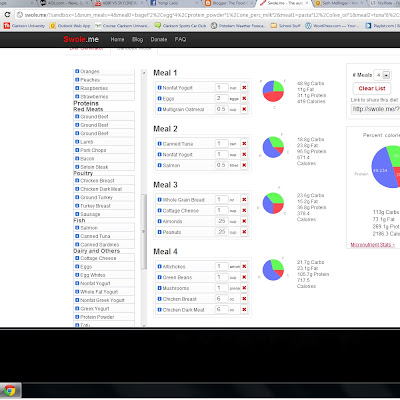Open the FAQ page

(x=180, y=39)
